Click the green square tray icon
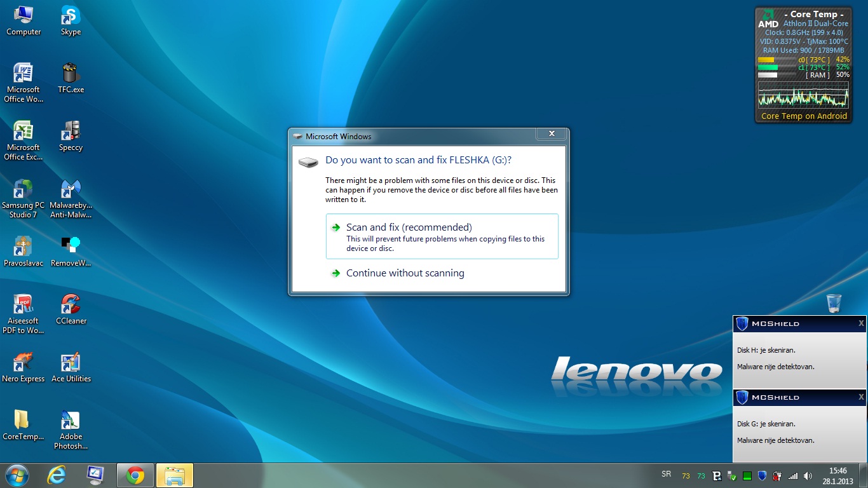Viewport: 868px width, 488px height. (x=747, y=475)
